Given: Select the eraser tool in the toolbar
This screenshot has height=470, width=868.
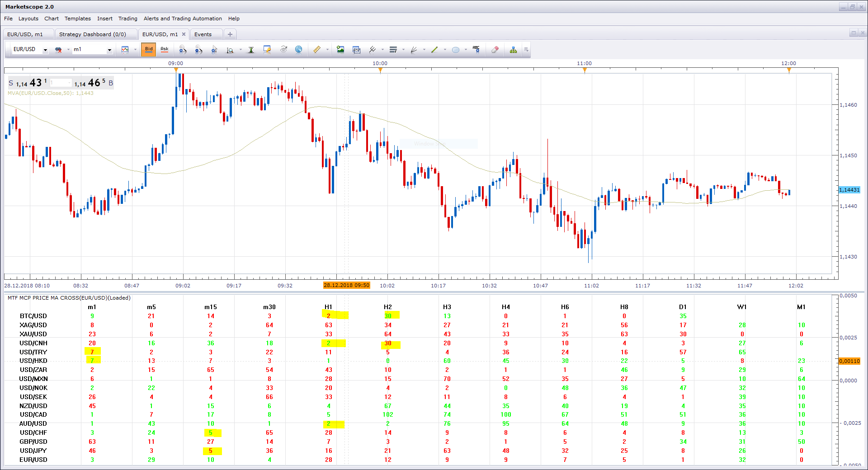Looking at the screenshot, I should (495, 49).
